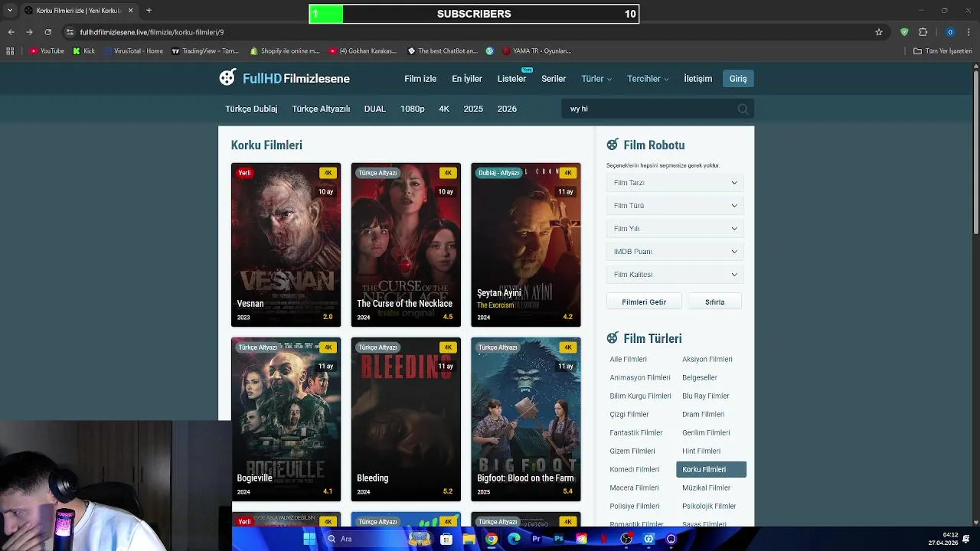Open OBS Studio from the taskbar

626,539
